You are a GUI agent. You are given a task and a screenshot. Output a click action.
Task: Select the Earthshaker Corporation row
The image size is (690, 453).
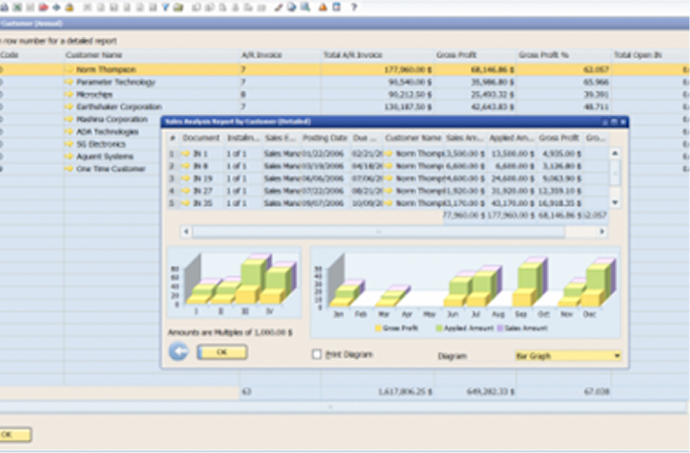pos(120,106)
